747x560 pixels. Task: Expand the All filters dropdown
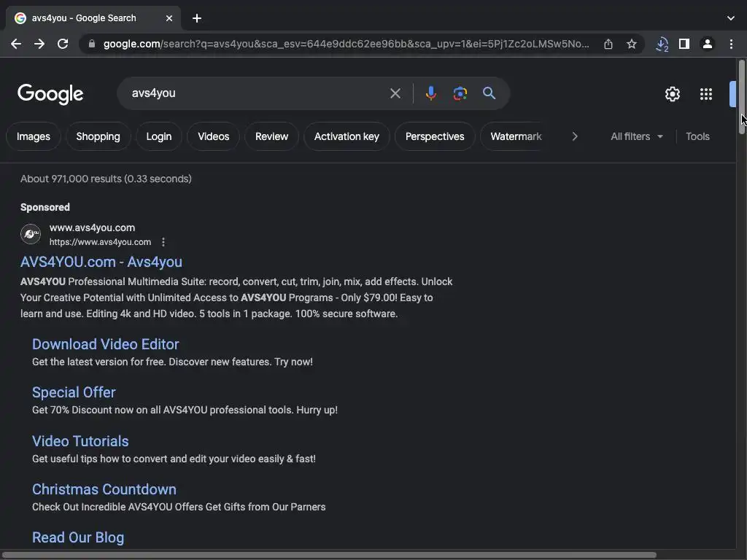(x=636, y=136)
